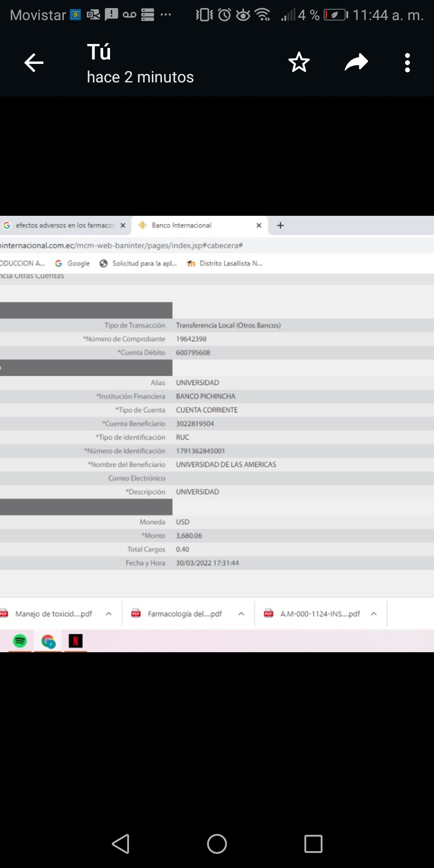
Task: Click the Netflix icon in taskbar
Action: 75,641
